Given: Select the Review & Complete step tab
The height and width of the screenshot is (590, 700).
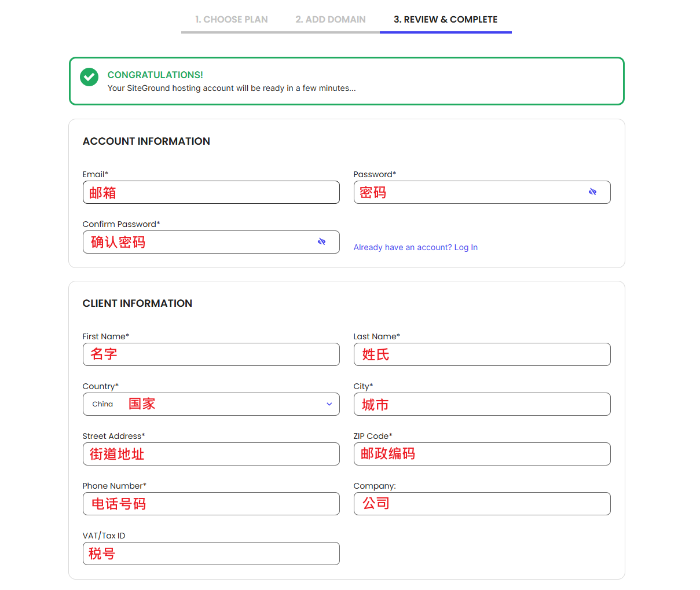Looking at the screenshot, I should click(445, 20).
